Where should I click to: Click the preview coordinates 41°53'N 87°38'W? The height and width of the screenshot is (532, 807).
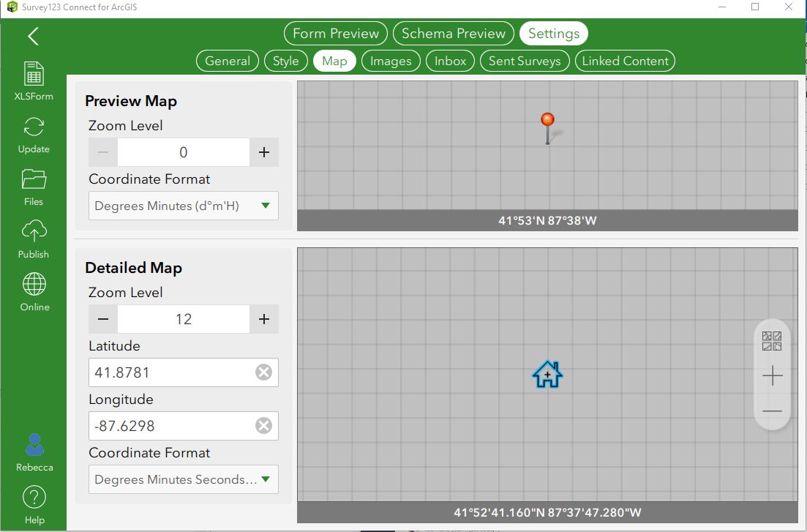pyautogui.click(x=547, y=220)
